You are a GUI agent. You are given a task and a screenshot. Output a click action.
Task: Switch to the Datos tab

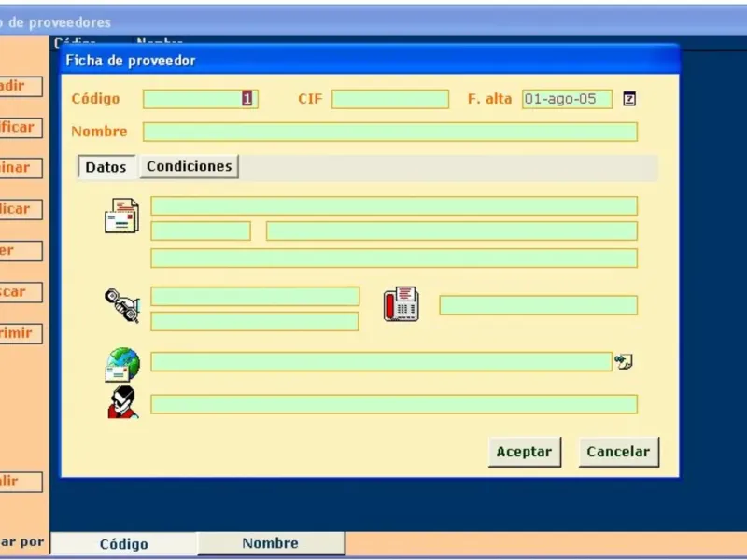[x=106, y=167]
